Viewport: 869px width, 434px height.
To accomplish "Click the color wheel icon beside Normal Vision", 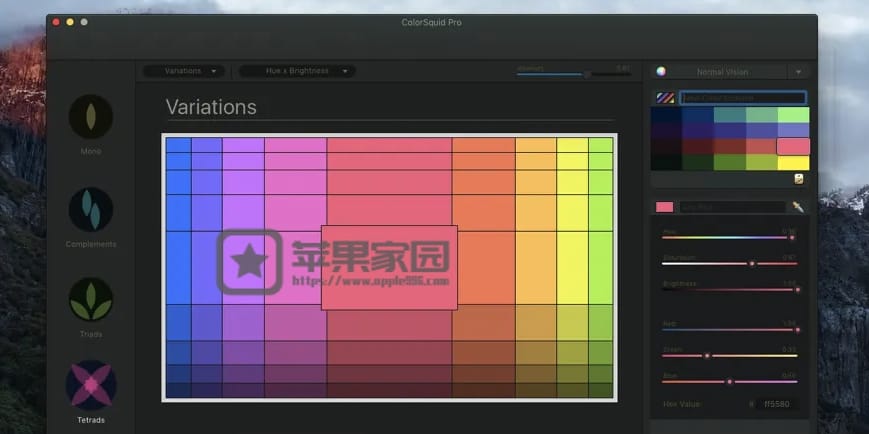I will tap(661, 71).
